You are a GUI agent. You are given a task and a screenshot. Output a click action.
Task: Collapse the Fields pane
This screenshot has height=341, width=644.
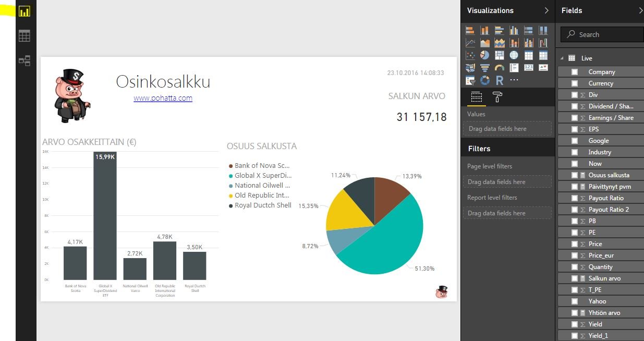coord(640,10)
